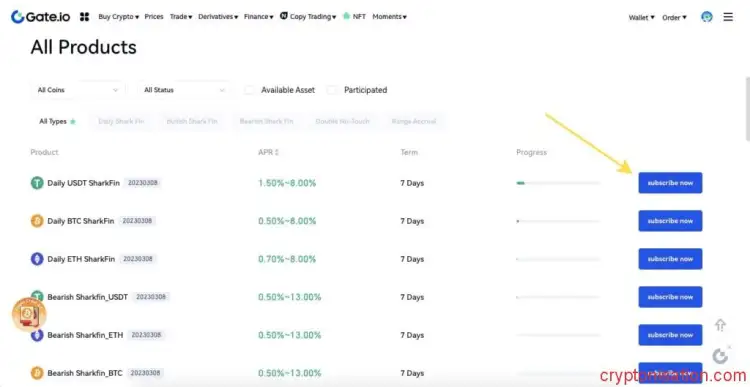Expand the All Coins dropdown

pos(77,90)
